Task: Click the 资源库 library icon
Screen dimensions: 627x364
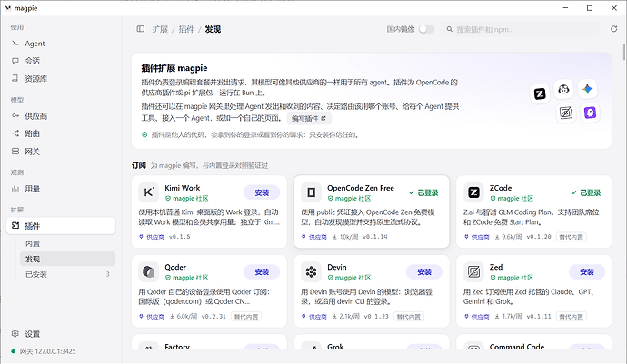Action: 15,78
